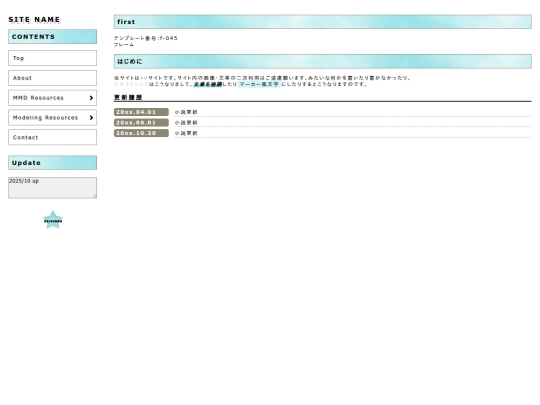Click the 'はじめに' section heading
The height and width of the screenshot is (405, 540).
[x=323, y=61]
